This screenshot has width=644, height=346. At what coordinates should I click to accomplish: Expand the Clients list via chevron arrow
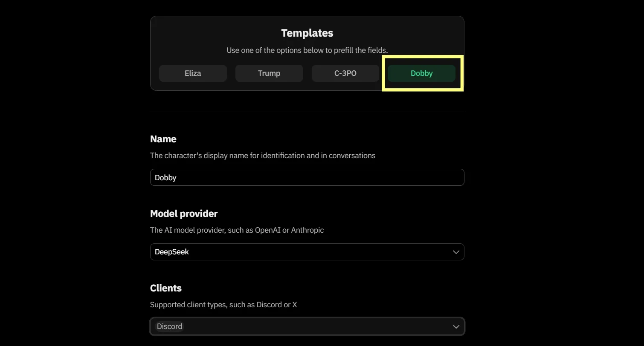456,326
